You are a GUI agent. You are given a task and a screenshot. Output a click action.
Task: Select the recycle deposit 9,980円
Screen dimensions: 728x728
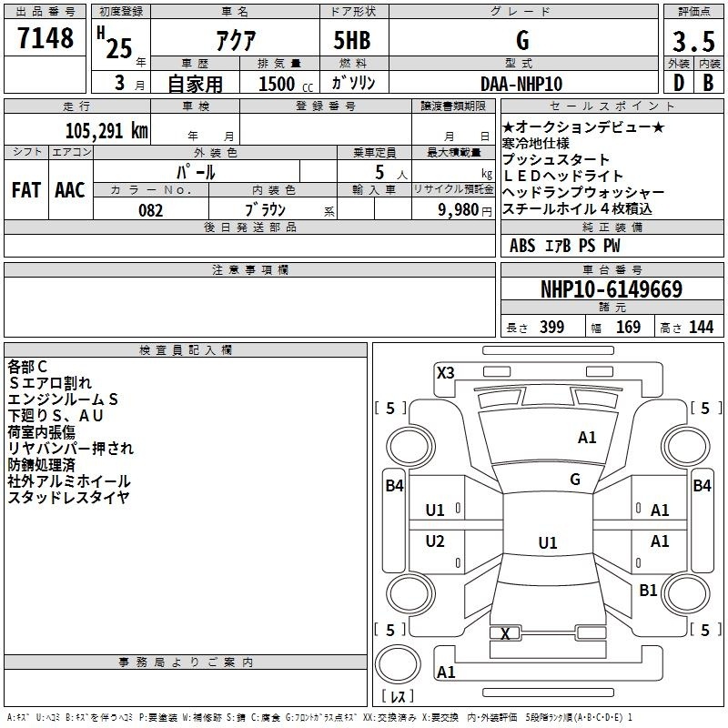465,210
